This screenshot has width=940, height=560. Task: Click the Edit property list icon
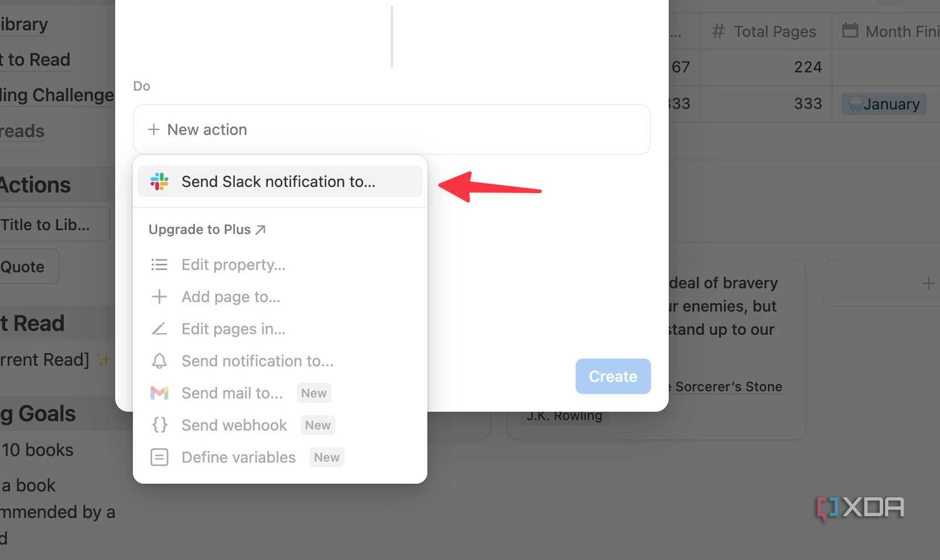(160, 264)
